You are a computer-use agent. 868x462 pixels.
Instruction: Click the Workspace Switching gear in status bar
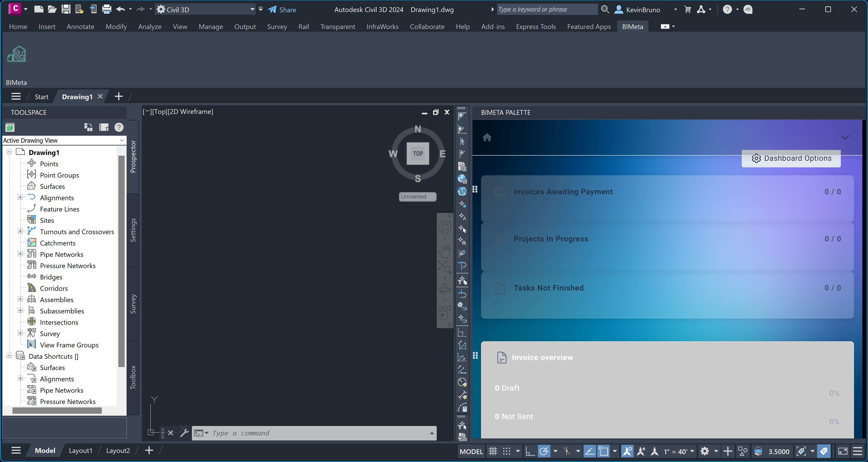point(705,451)
